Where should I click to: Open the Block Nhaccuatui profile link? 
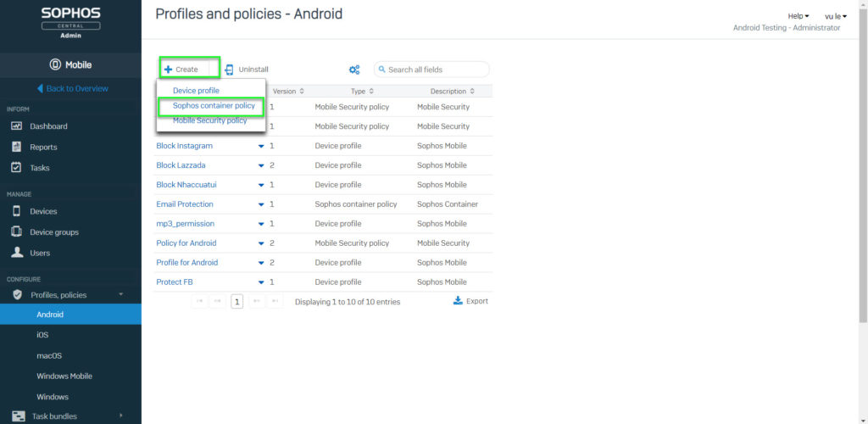[x=186, y=185]
